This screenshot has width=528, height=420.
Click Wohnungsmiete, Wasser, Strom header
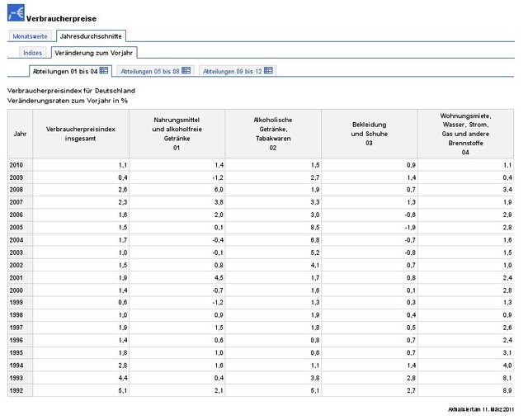(465, 134)
